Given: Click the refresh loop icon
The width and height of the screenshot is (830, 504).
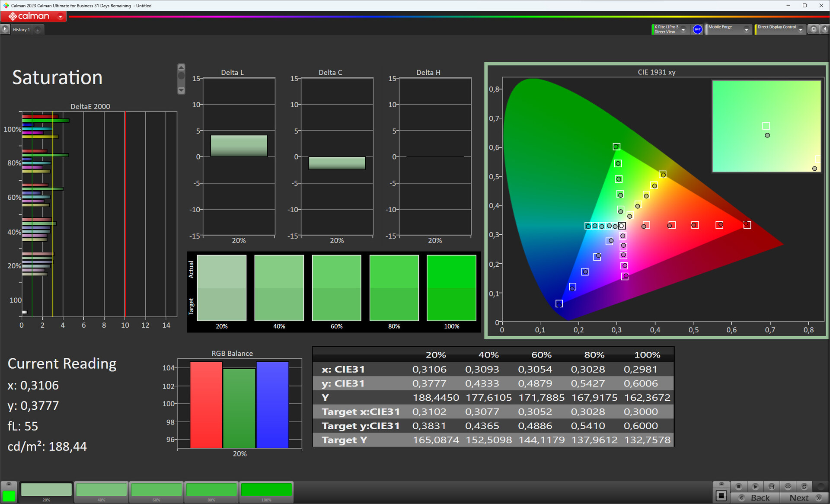Looking at the screenshot, I should [x=804, y=486].
